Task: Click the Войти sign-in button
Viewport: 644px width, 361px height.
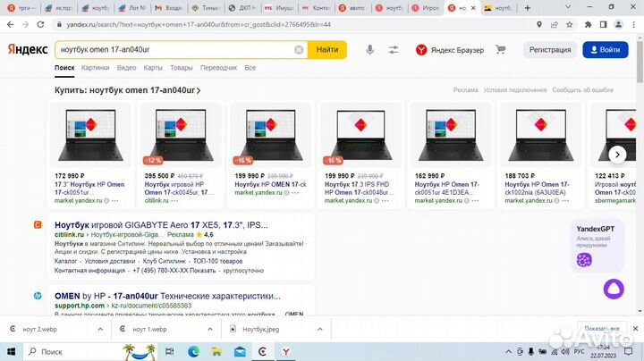Action: pyautogui.click(x=605, y=50)
